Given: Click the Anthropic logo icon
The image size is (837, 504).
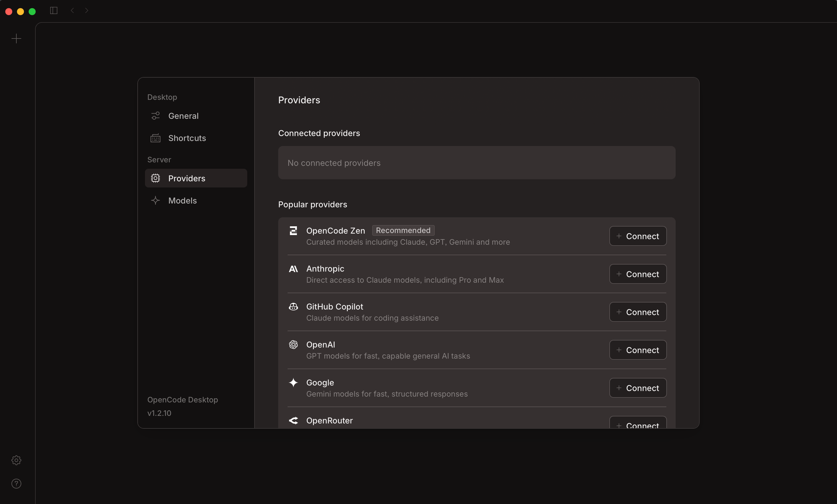Looking at the screenshot, I should tap(293, 269).
